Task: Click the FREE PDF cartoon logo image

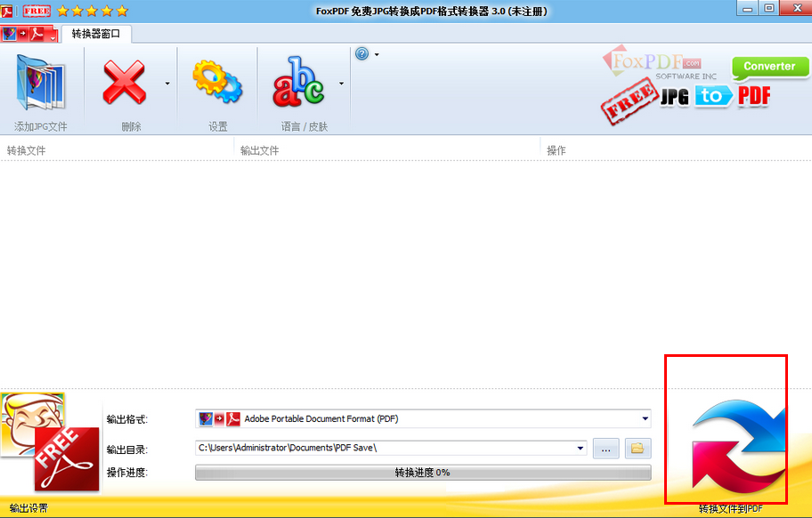Action: (50, 441)
